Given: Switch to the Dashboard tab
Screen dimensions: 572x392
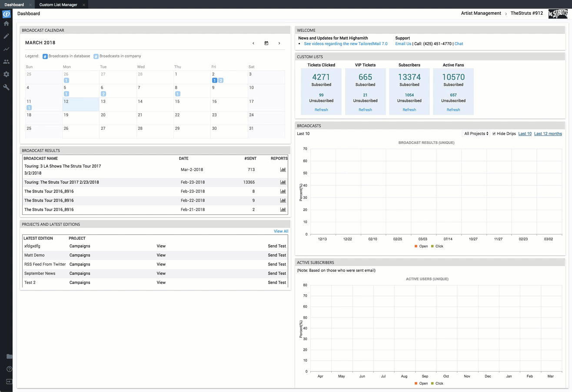Looking at the screenshot, I should (x=14, y=5).
